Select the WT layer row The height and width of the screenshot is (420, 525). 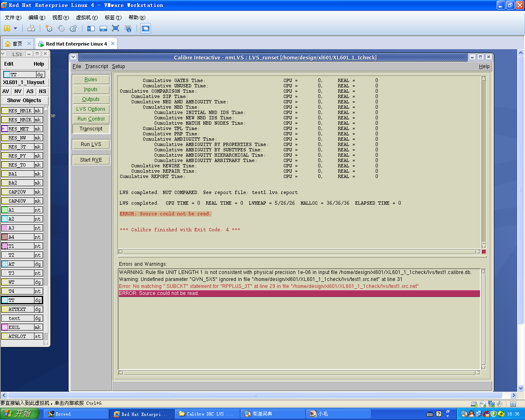coord(22,282)
